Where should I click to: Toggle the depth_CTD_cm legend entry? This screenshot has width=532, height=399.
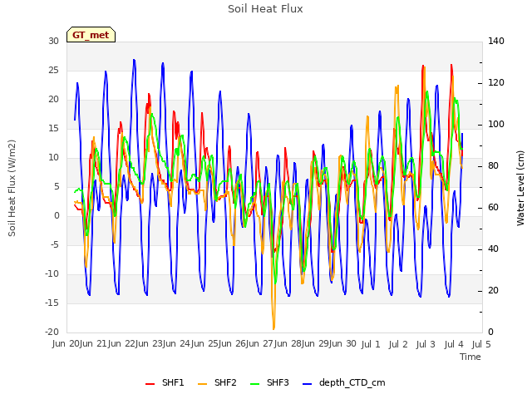coord(344,382)
